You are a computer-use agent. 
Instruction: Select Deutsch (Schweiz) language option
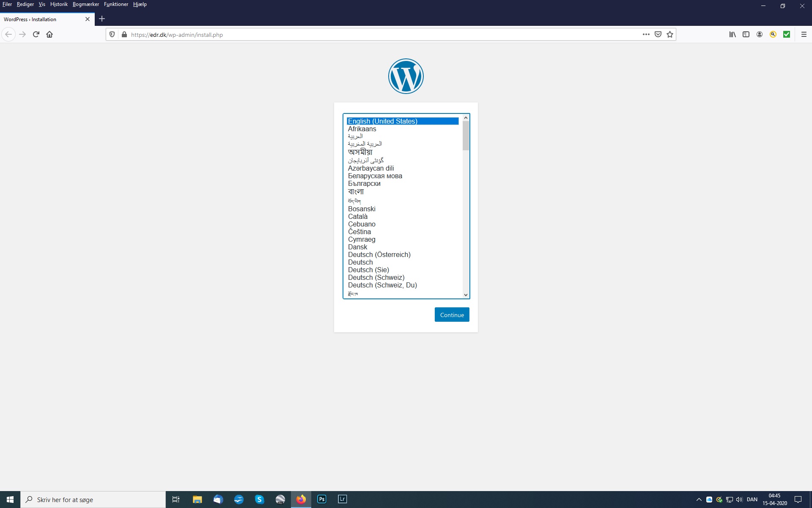coord(376,277)
